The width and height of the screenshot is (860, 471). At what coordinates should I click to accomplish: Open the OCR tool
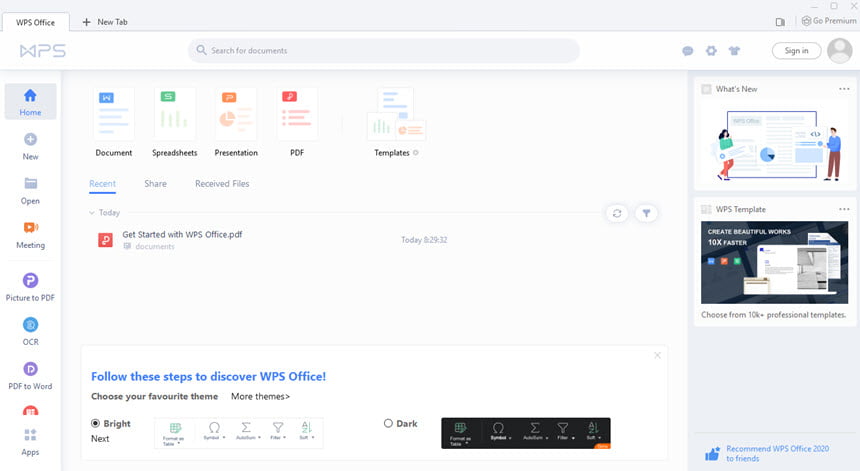[30, 331]
